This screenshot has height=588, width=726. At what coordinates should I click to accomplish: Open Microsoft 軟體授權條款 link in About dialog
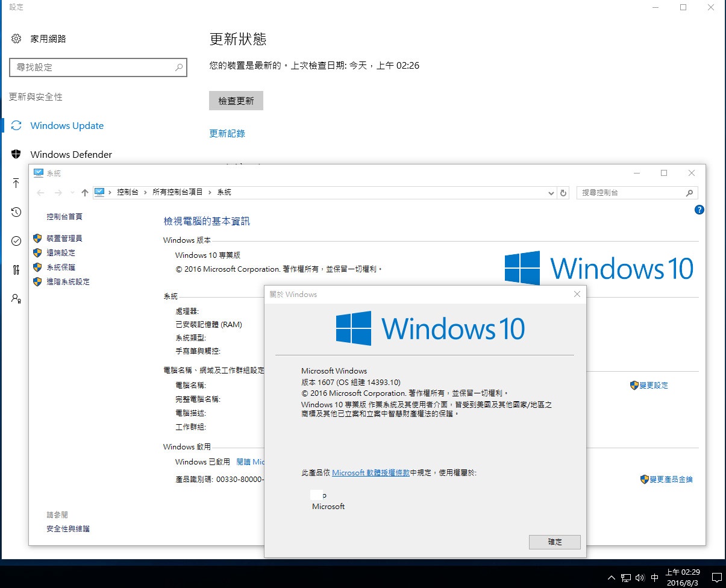(371, 474)
